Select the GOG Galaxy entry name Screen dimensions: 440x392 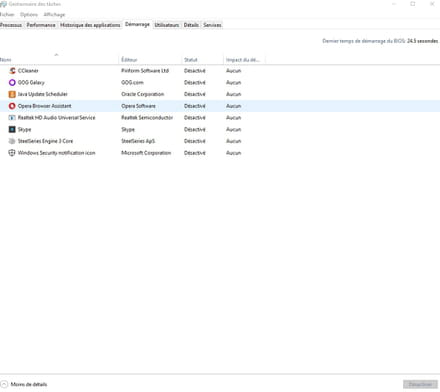click(x=31, y=82)
